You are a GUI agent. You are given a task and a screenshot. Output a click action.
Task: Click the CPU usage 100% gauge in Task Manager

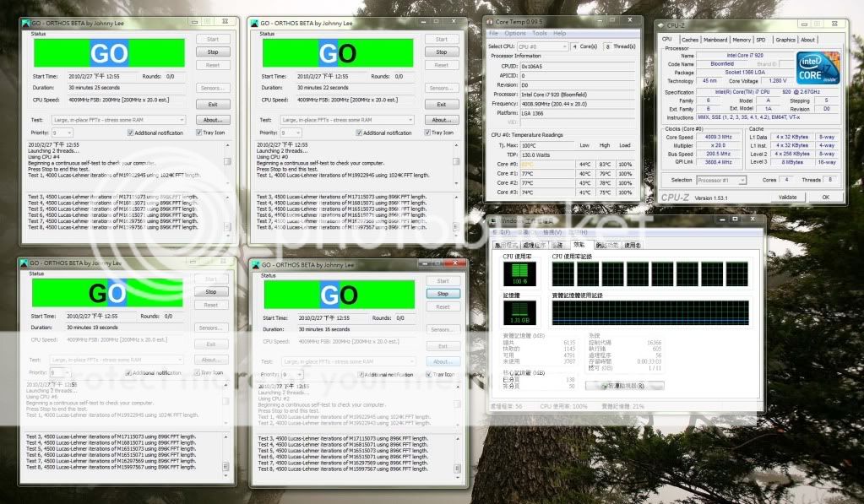pos(519,274)
